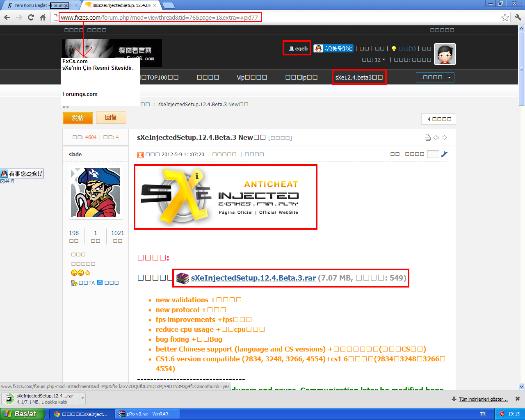Image resolution: width=525 pixels, height=420 pixels.
Task: Click the Chrome sXeInject taskbar button
Action: click(x=82, y=414)
